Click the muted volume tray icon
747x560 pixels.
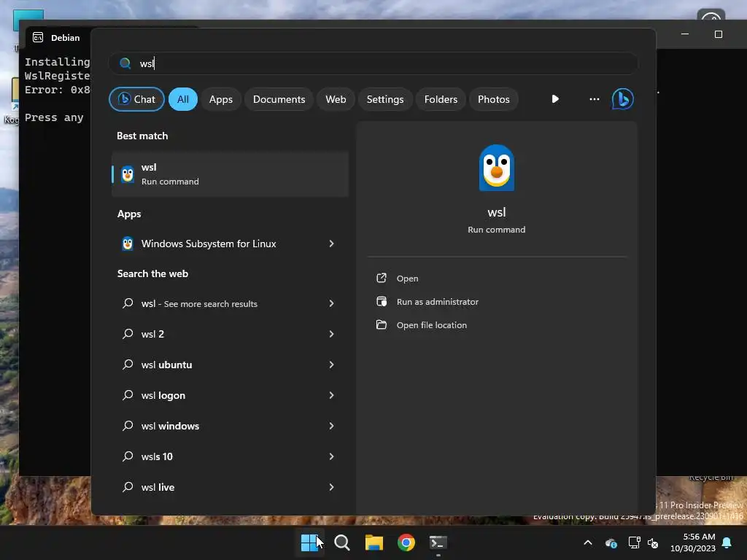pos(653,542)
